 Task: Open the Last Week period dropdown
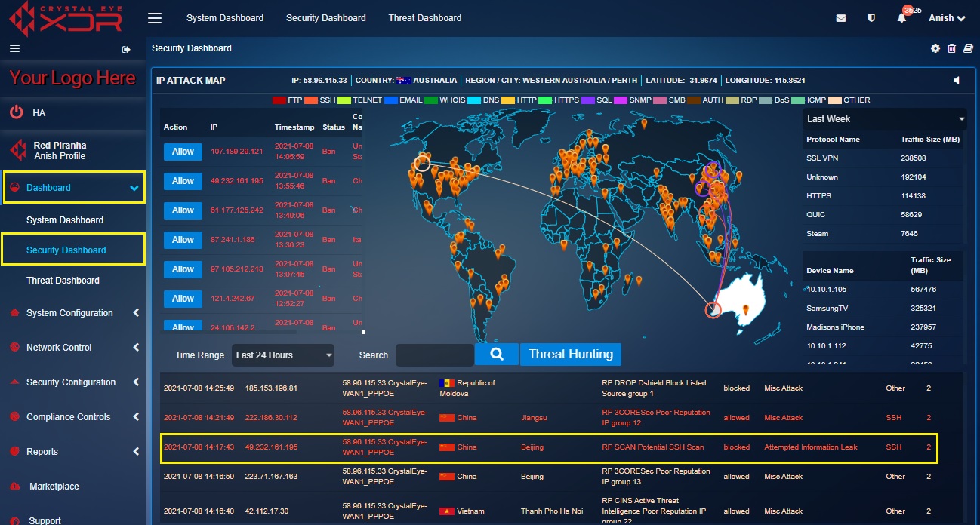coord(884,118)
